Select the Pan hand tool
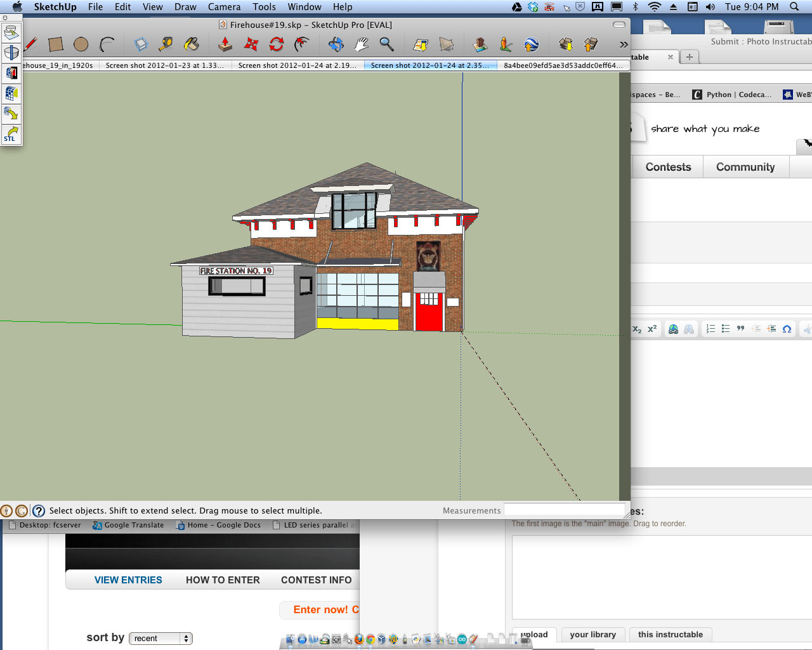The height and width of the screenshot is (650, 812). (x=361, y=44)
